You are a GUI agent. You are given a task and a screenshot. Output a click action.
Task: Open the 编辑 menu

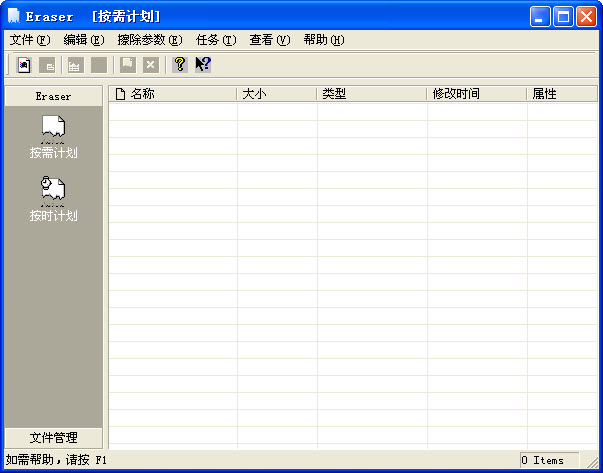click(83, 40)
